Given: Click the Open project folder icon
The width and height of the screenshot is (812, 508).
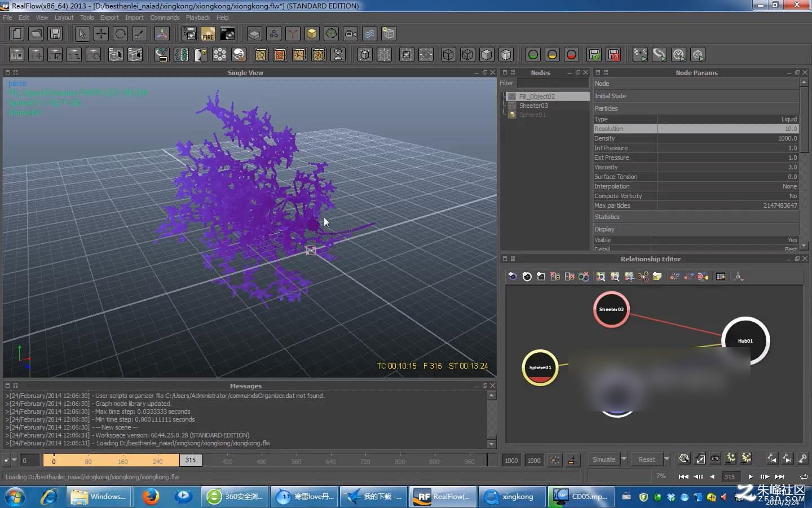Looking at the screenshot, I should pyautogui.click(x=36, y=34).
